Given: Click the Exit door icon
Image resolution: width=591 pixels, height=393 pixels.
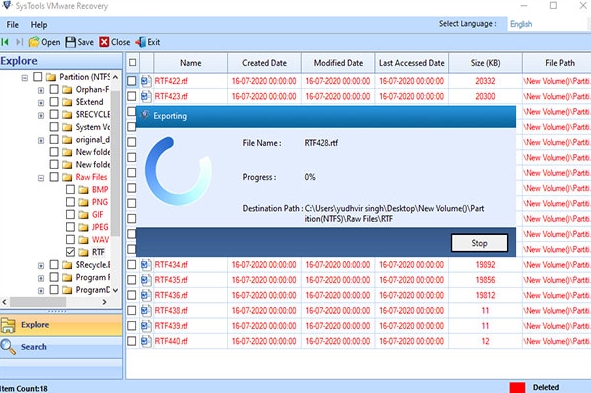Looking at the screenshot, I should 141,42.
